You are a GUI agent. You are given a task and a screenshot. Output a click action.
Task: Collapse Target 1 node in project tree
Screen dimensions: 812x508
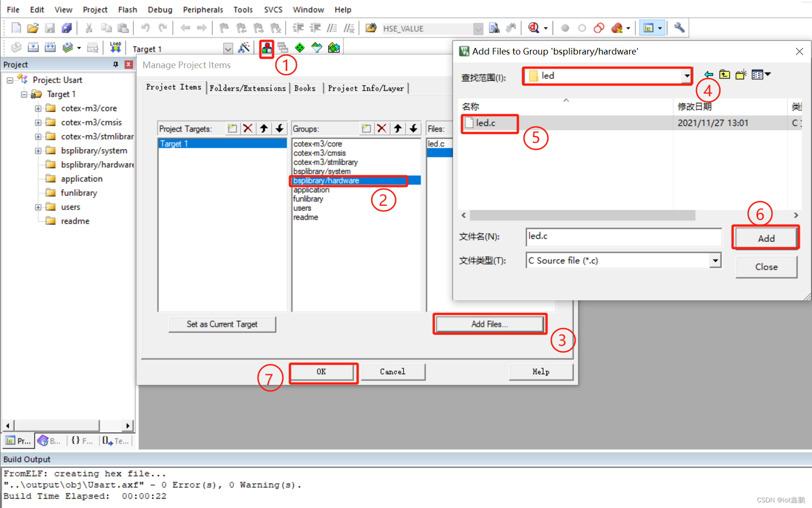24,94
